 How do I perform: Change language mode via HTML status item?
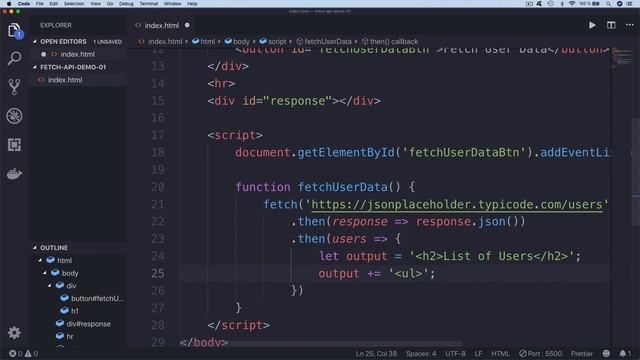tap(500, 353)
